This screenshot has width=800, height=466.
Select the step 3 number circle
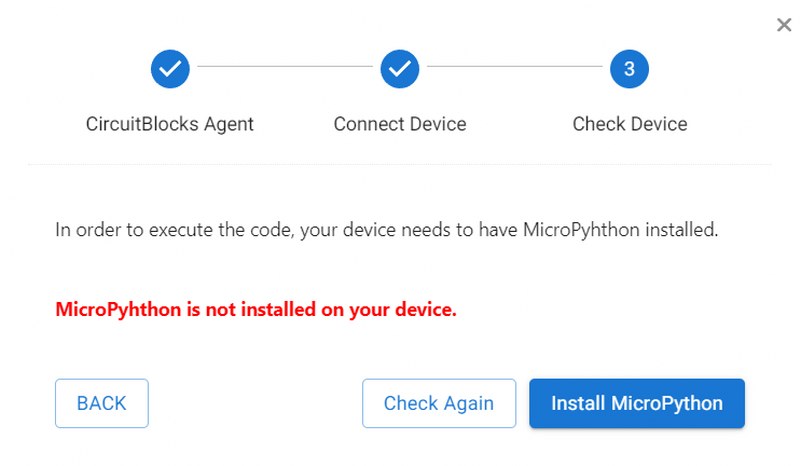[630, 69]
